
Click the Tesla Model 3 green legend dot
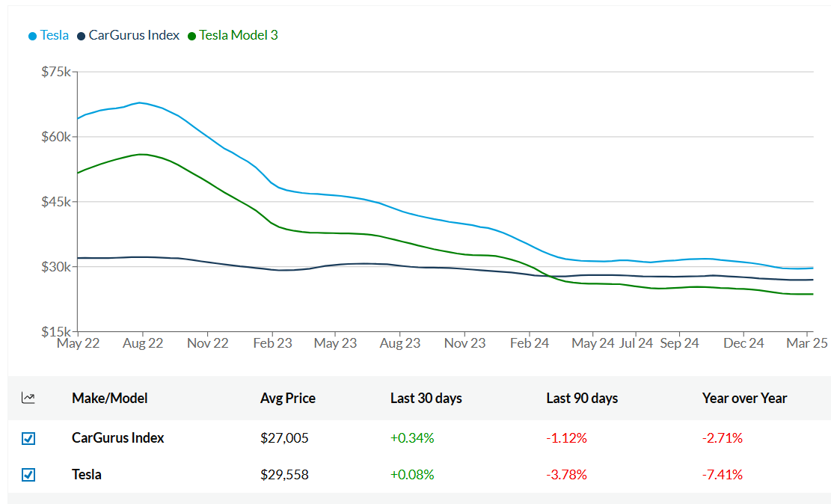192,36
